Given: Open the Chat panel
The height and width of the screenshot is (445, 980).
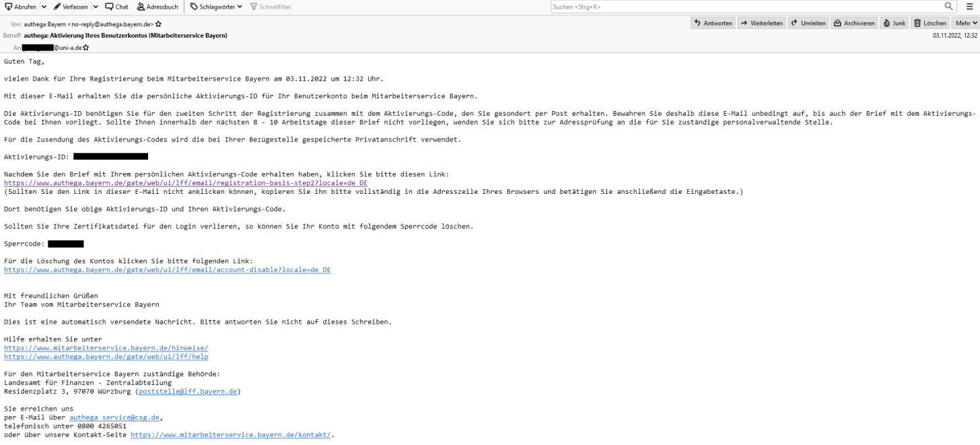Looking at the screenshot, I should point(116,7).
